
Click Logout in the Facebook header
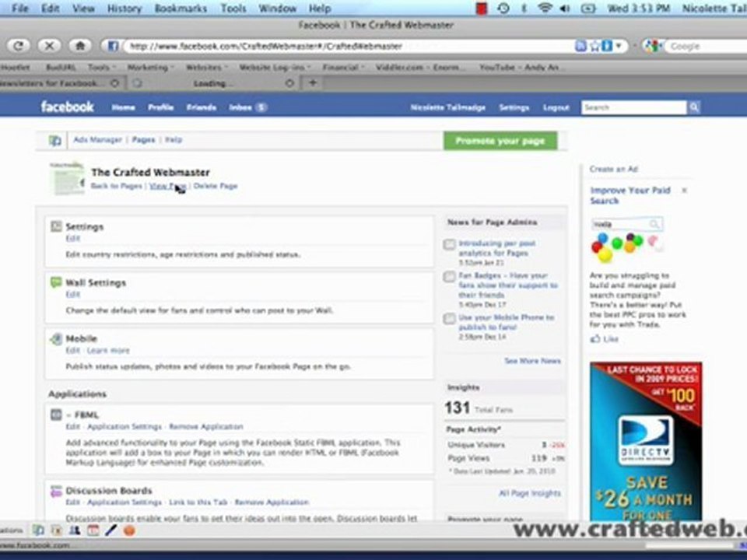tap(556, 107)
